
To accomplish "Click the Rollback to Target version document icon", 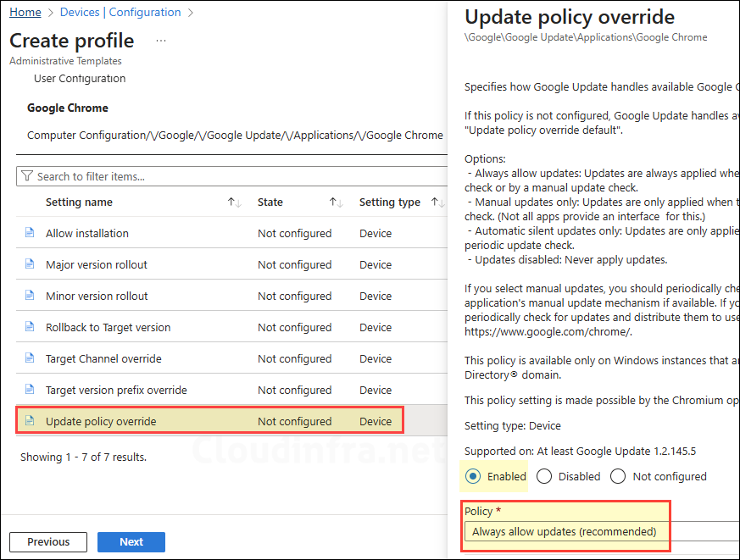I will click(x=30, y=327).
